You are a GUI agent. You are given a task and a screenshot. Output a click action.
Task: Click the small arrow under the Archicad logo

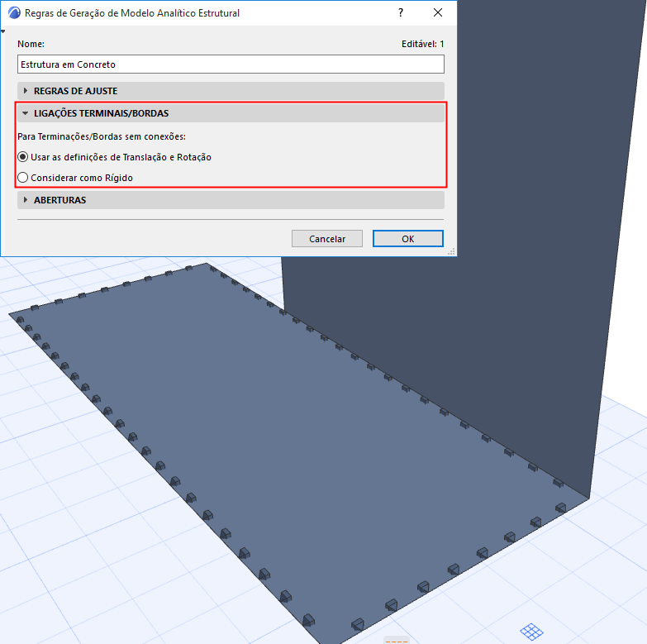click(2, 31)
